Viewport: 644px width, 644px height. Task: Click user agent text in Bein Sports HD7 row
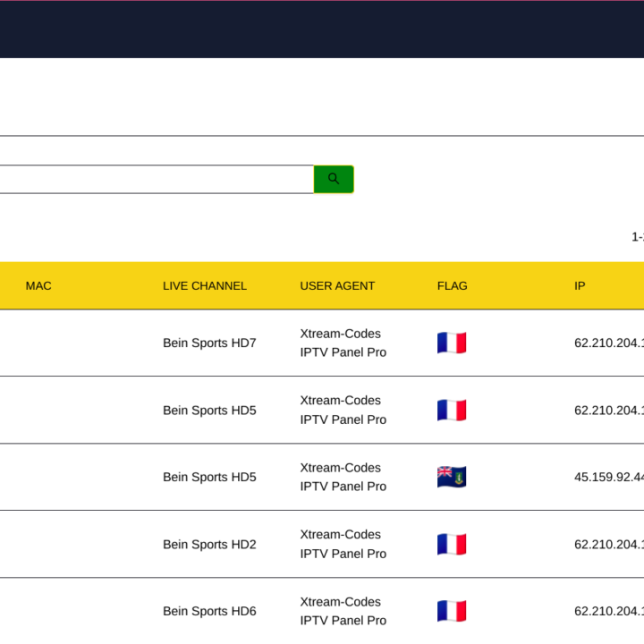(343, 343)
